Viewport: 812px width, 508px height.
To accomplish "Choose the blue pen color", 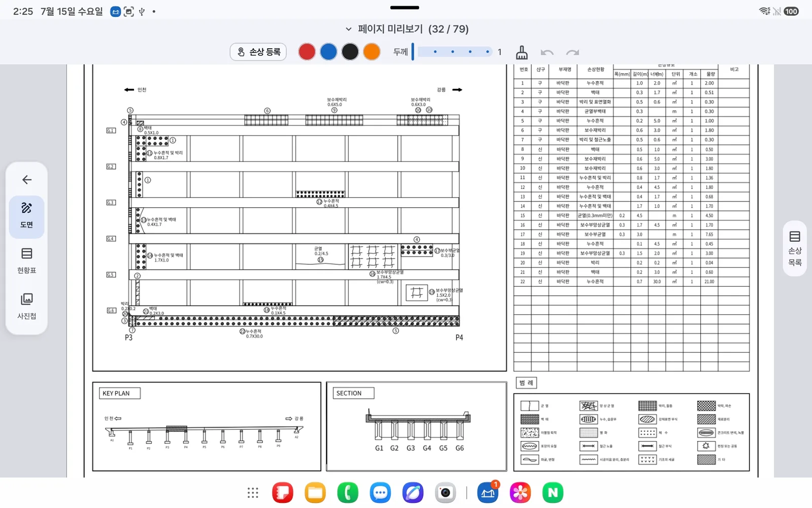I will [x=328, y=52].
